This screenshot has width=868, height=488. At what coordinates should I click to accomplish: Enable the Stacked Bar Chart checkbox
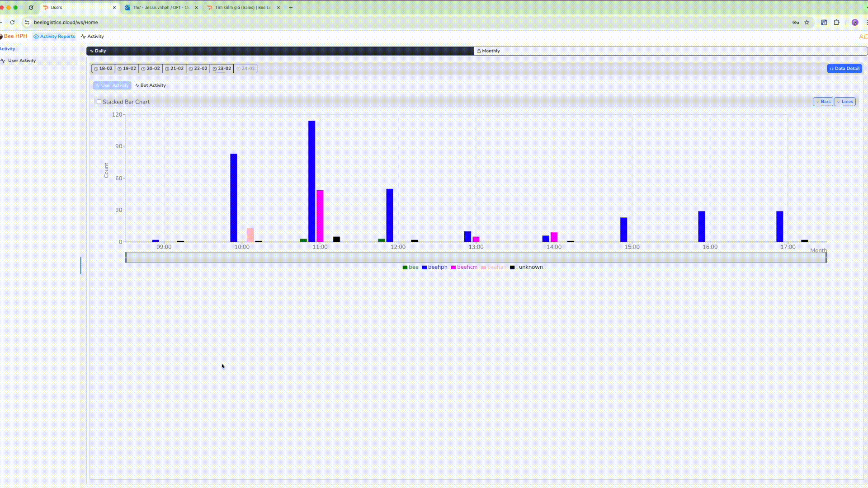[x=99, y=102]
